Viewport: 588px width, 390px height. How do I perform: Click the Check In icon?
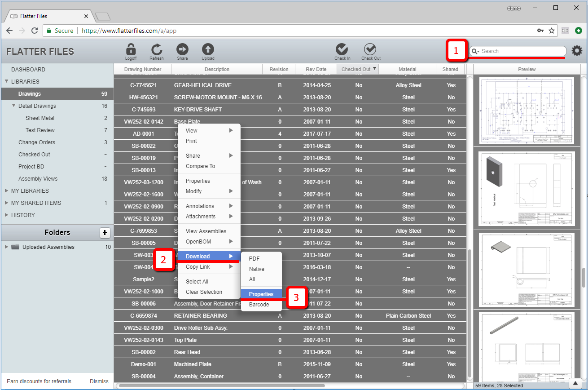pos(342,49)
